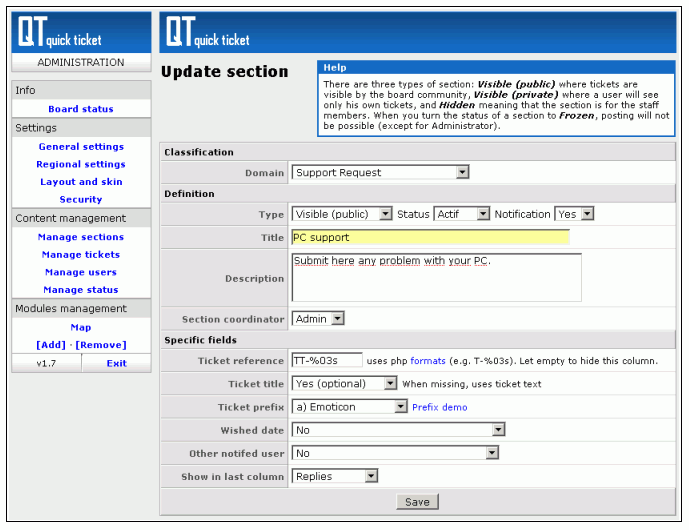Select the Section coordinator Admin dropdown
Viewport: 689px width, 530px height.
318,319
